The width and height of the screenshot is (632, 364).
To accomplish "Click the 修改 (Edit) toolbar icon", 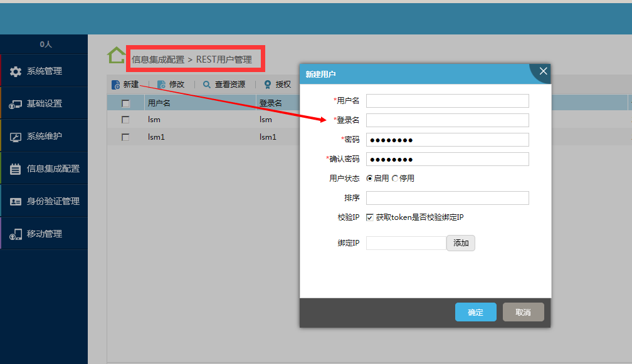I will pos(161,85).
